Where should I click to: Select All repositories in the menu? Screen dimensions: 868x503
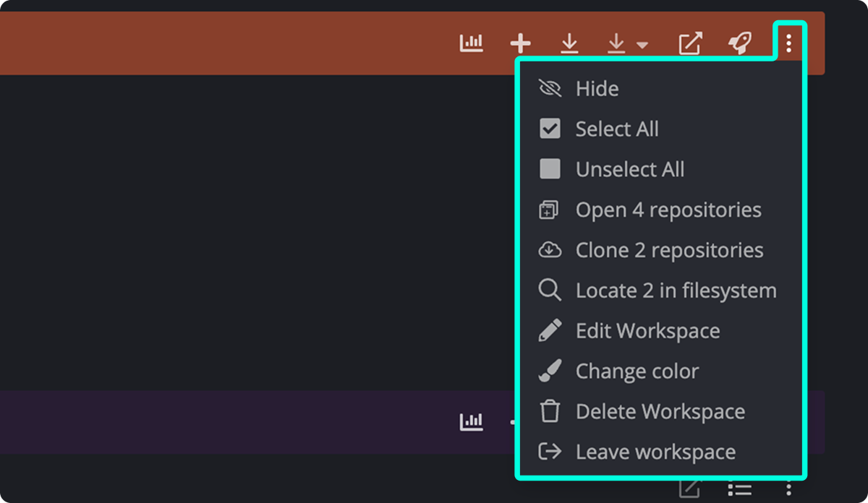pyautogui.click(x=617, y=129)
